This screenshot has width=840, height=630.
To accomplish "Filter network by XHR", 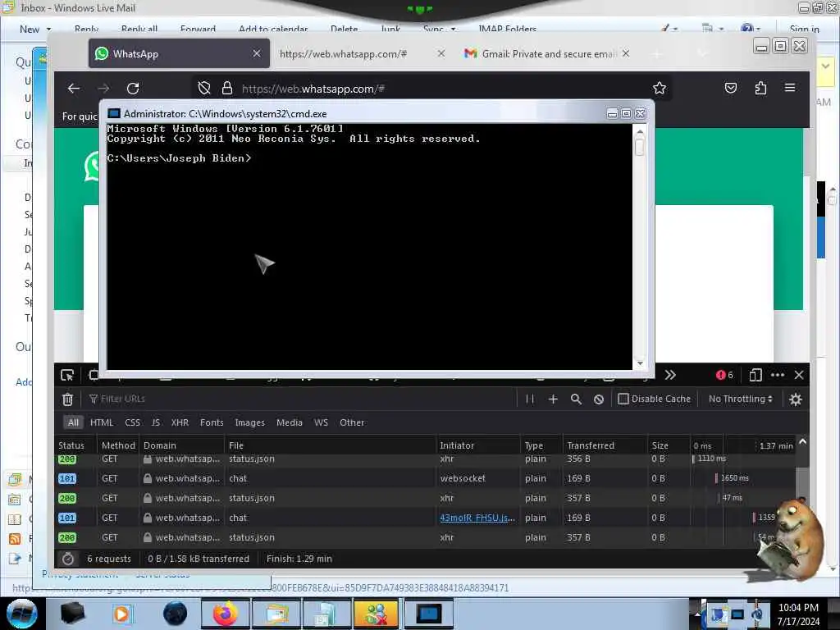I will pos(180,422).
